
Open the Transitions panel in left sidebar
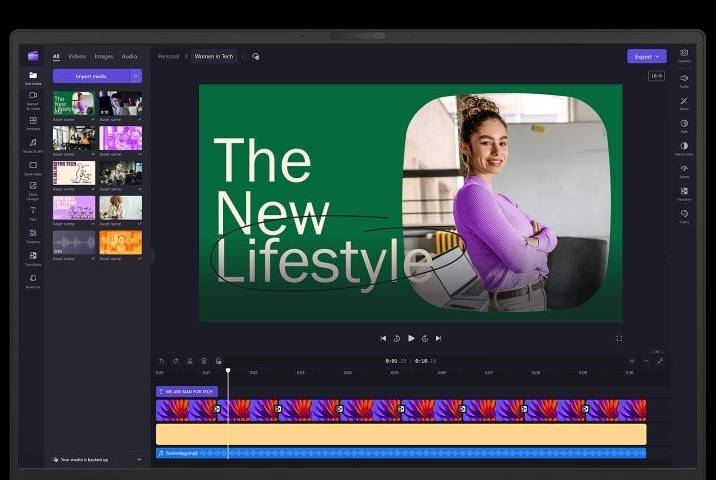33,257
